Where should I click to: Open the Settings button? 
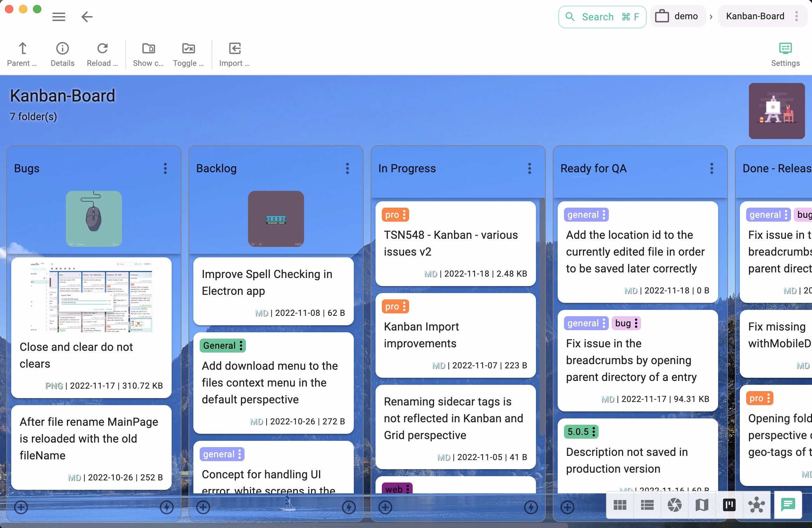(785, 54)
